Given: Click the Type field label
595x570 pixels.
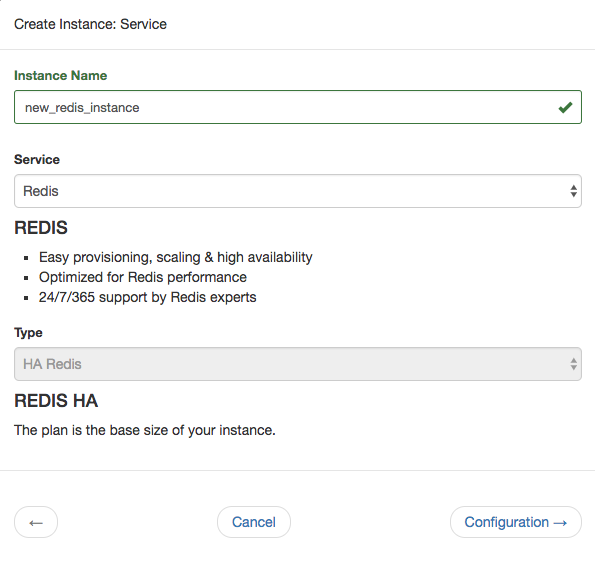Looking at the screenshot, I should tap(28, 333).
